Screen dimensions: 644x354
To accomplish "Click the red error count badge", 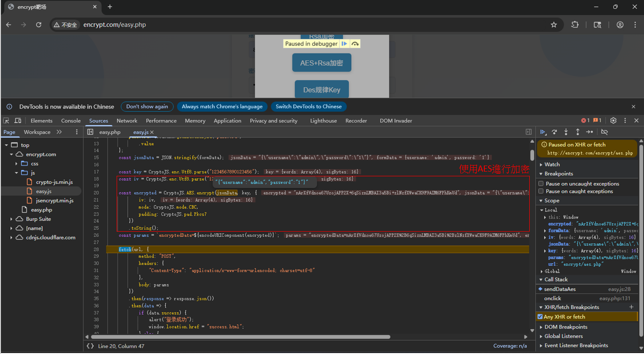I will point(585,121).
